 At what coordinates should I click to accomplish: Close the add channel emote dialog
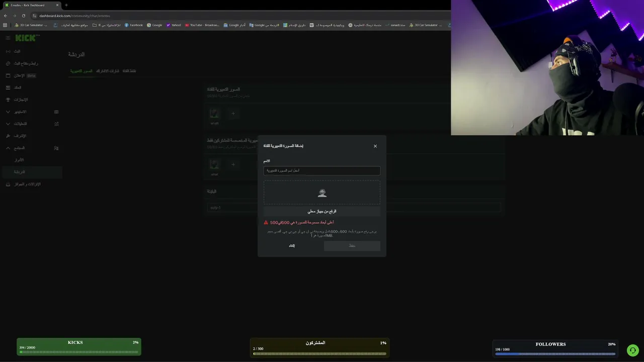click(x=375, y=146)
